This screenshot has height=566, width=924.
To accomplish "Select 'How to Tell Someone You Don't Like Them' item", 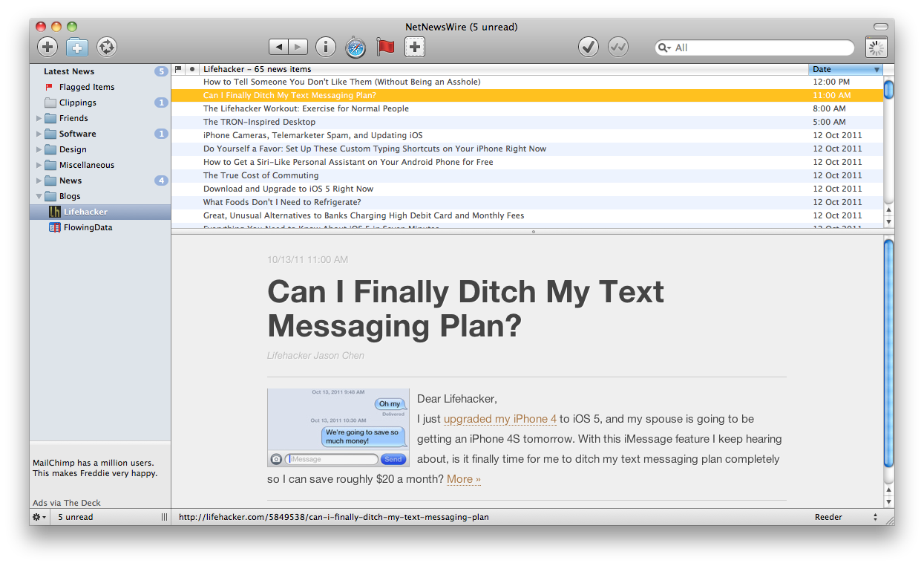I will point(527,82).
